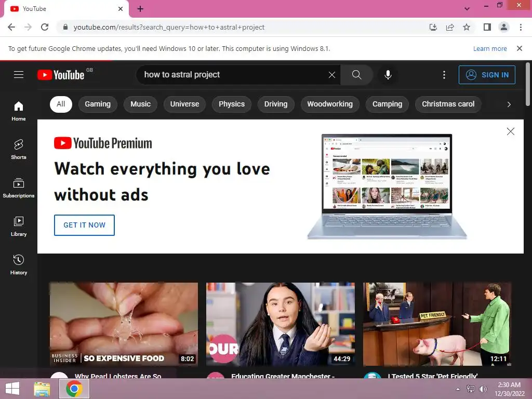Image resolution: width=532 pixels, height=399 pixels.
Task: Open the Educating Greater Manchester video thumbnail
Action: click(x=281, y=324)
